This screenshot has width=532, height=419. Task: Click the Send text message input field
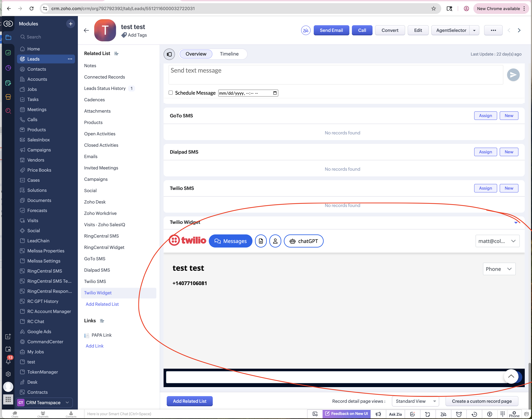(335, 75)
